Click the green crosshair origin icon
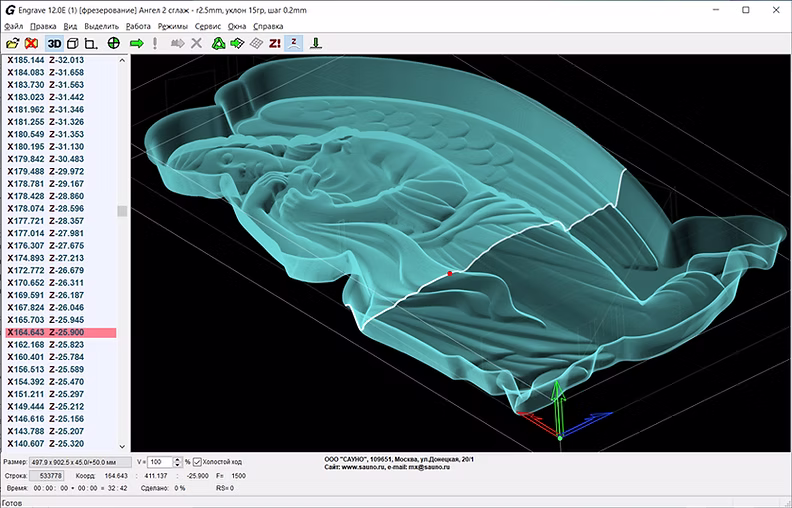 [x=114, y=44]
